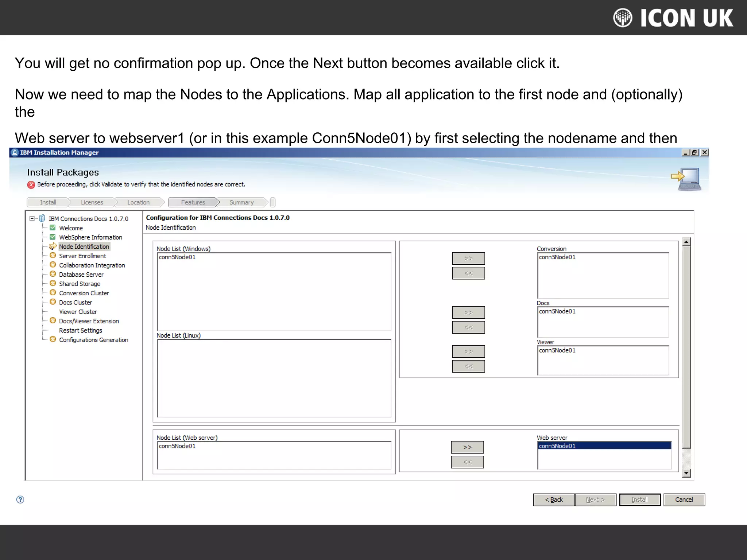
Task: Click the Restore Down window button
Action: click(x=695, y=152)
